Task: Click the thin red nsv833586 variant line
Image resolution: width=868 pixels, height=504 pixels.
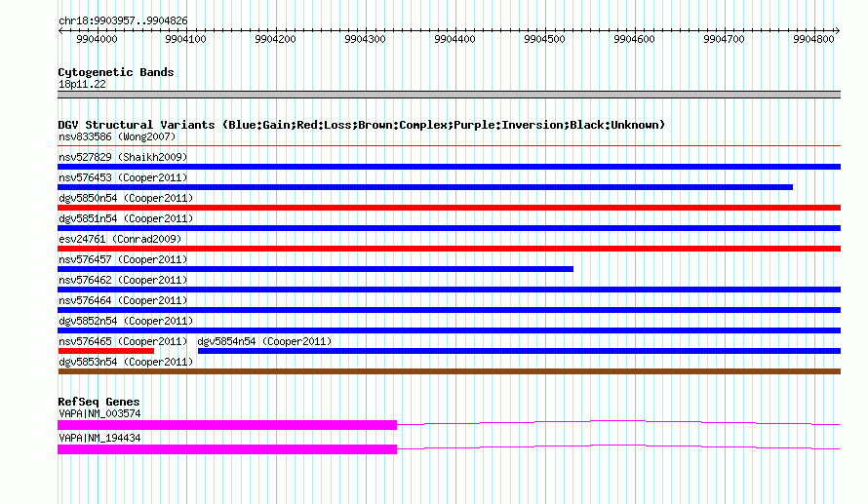Action: (x=449, y=145)
